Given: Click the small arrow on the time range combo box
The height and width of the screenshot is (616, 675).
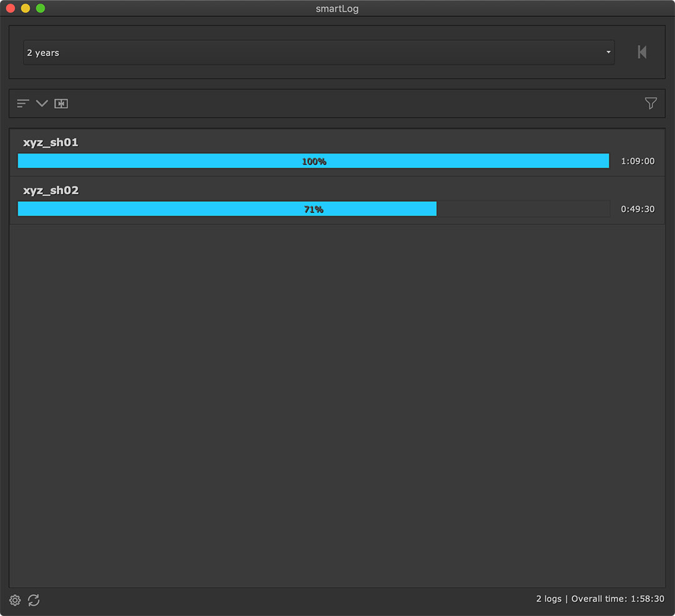Looking at the screenshot, I should coord(608,53).
